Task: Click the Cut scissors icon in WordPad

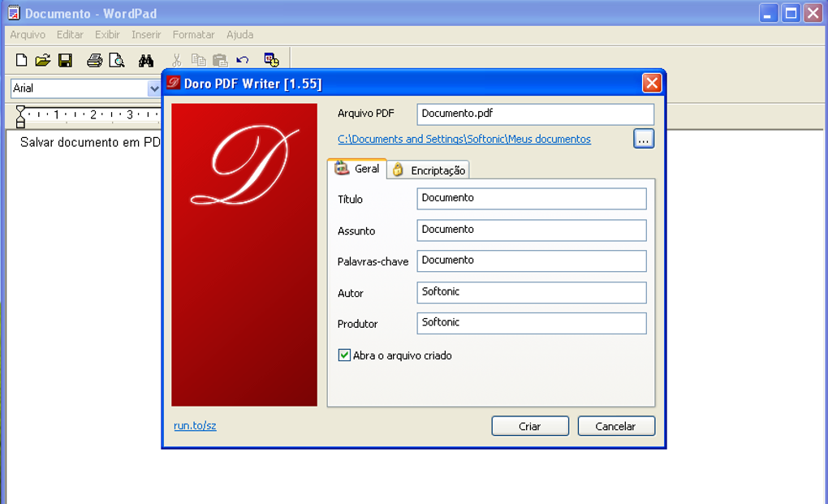Action: click(x=176, y=60)
